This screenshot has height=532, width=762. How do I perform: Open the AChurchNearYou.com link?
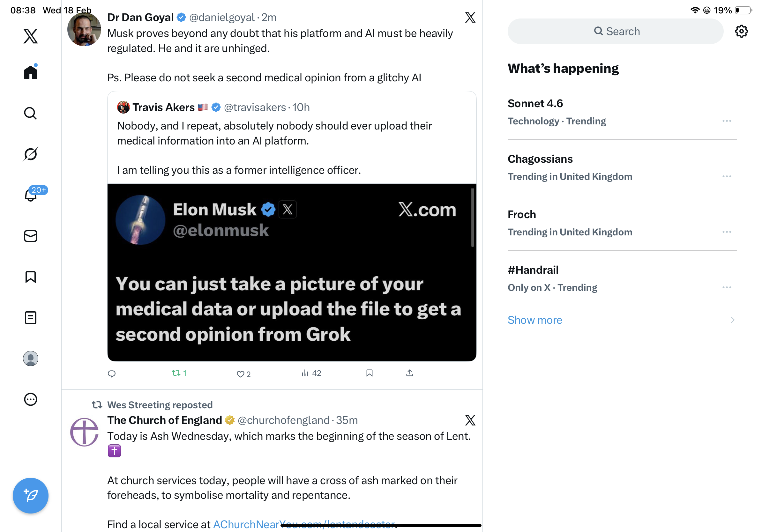pos(304,524)
